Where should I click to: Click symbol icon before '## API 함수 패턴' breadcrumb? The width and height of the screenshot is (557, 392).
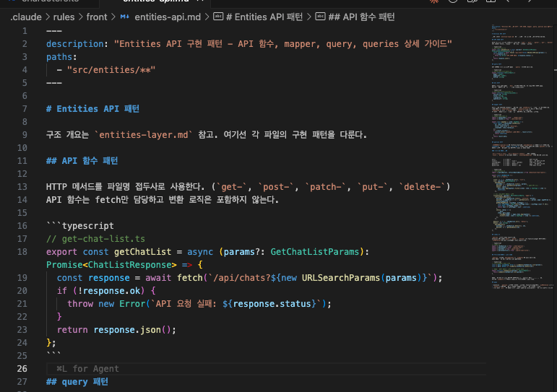pos(321,17)
